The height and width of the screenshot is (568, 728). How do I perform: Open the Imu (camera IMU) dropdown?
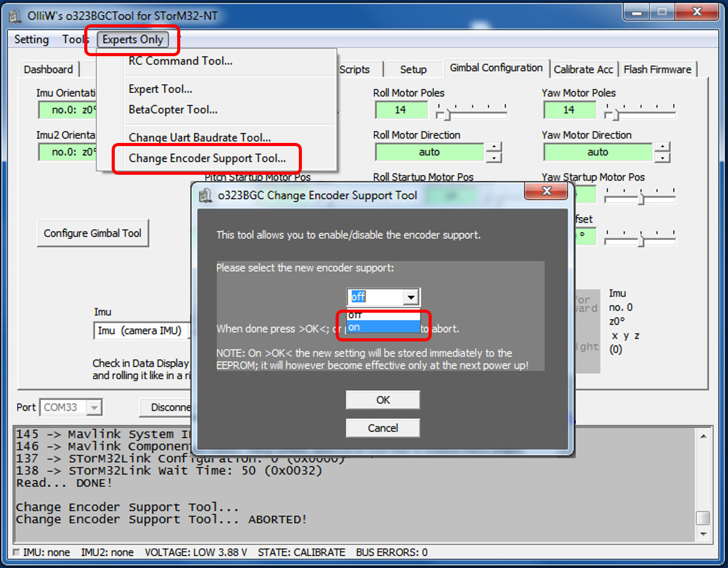[142, 331]
